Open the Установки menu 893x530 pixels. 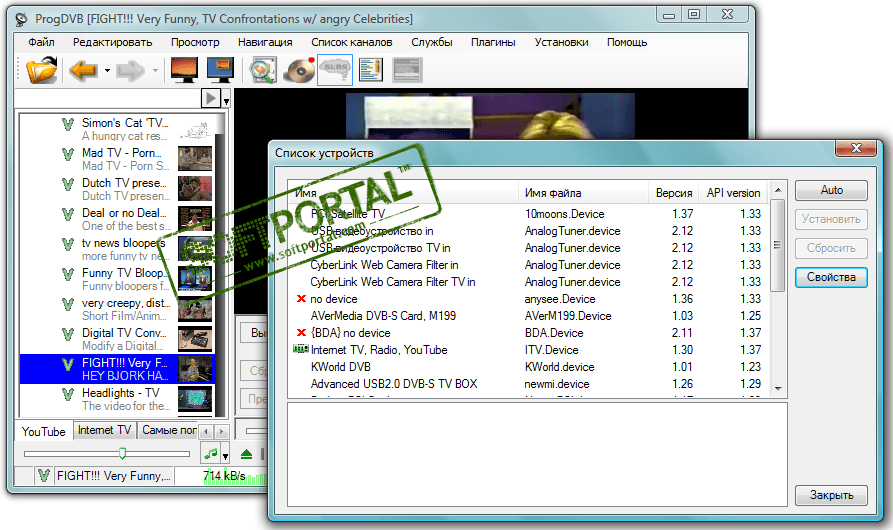561,42
